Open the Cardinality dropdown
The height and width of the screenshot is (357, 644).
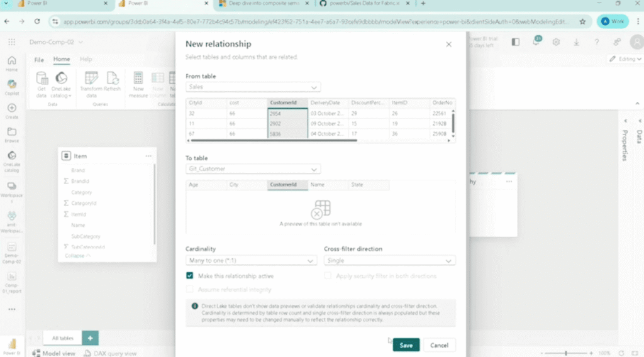[251, 261]
